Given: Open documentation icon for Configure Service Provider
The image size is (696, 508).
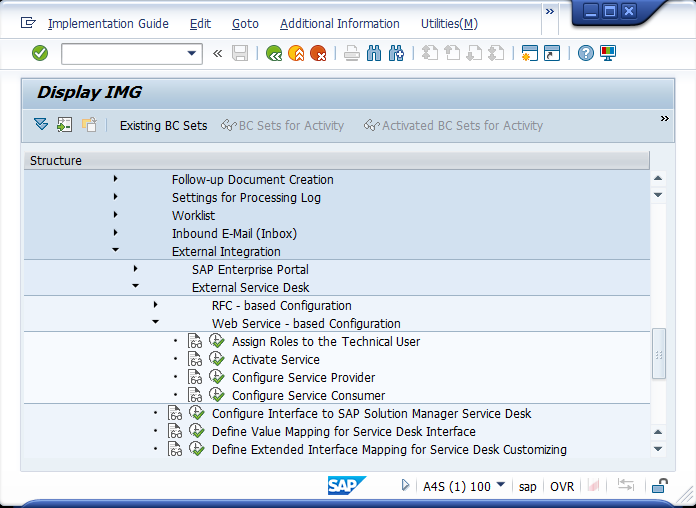Looking at the screenshot, I should (x=196, y=378).
